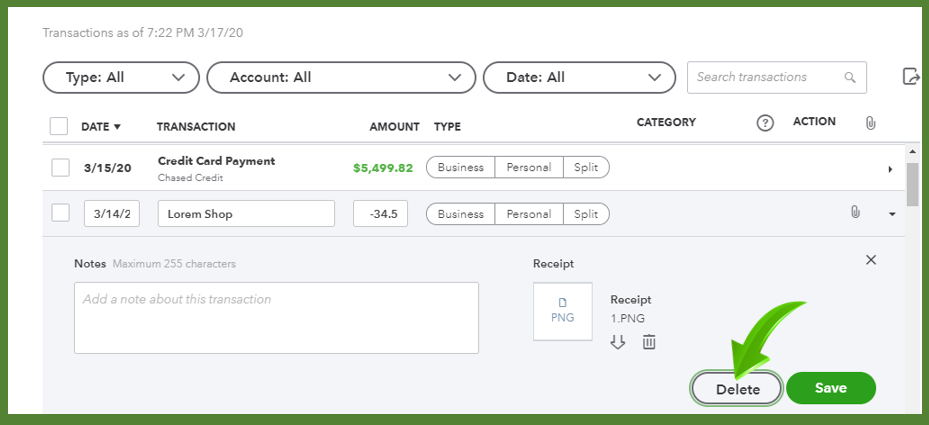Click the green Save button

[x=831, y=388]
